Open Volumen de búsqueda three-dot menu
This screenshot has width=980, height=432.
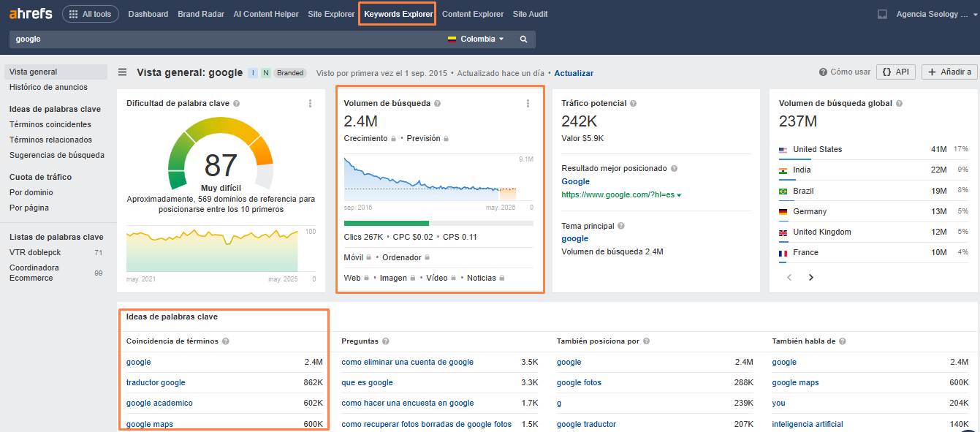pyautogui.click(x=528, y=104)
